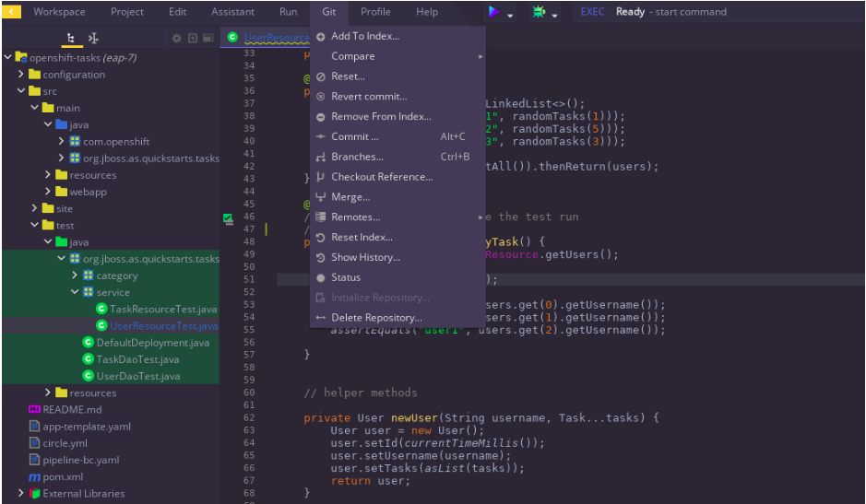866x504 pixels.
Task: Switch to the Commands Explorer panel icon
Action: click(x=93, y=38)
